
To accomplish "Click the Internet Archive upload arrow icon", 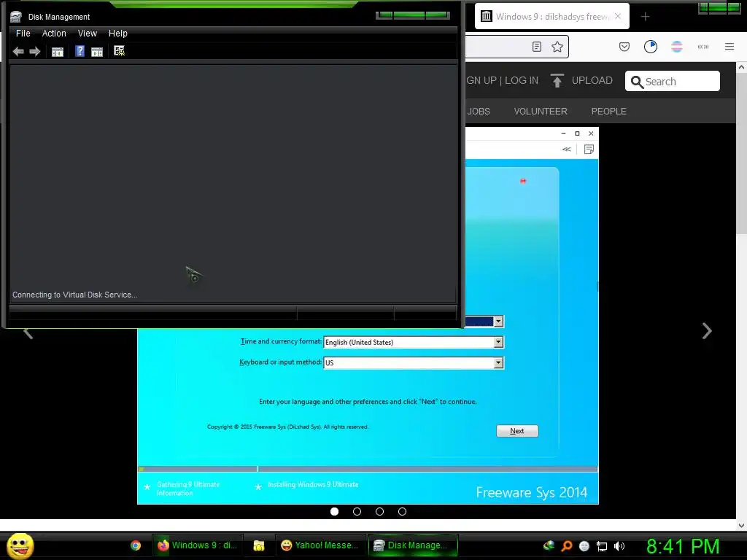I will pos(557,80).
